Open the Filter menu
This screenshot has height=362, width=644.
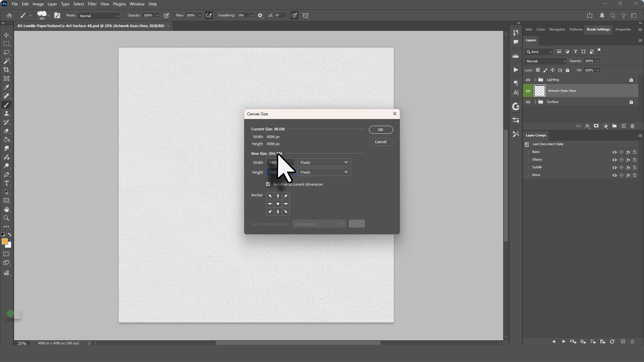[x=92, y=4]
